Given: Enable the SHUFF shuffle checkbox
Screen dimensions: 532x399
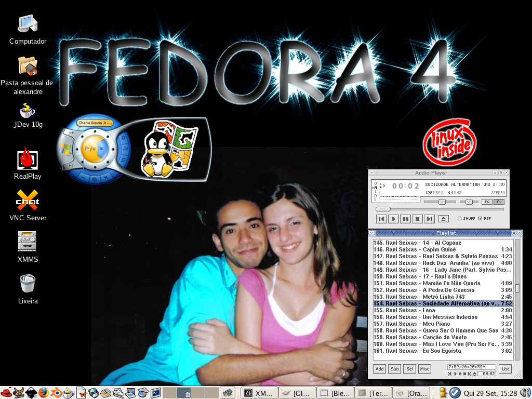Looking at the screenshot, I should pyautogui.click(x=459, y=219).
